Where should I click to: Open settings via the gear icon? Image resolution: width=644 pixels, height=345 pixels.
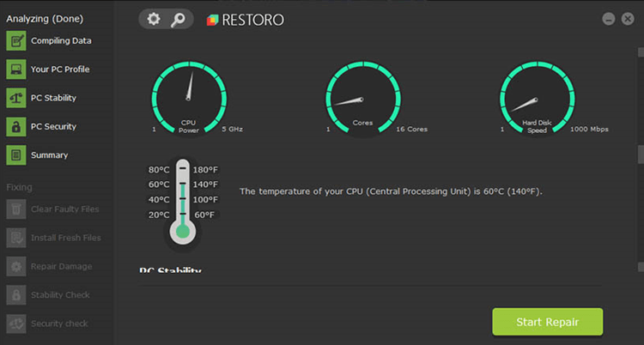[x=154, y=19]
